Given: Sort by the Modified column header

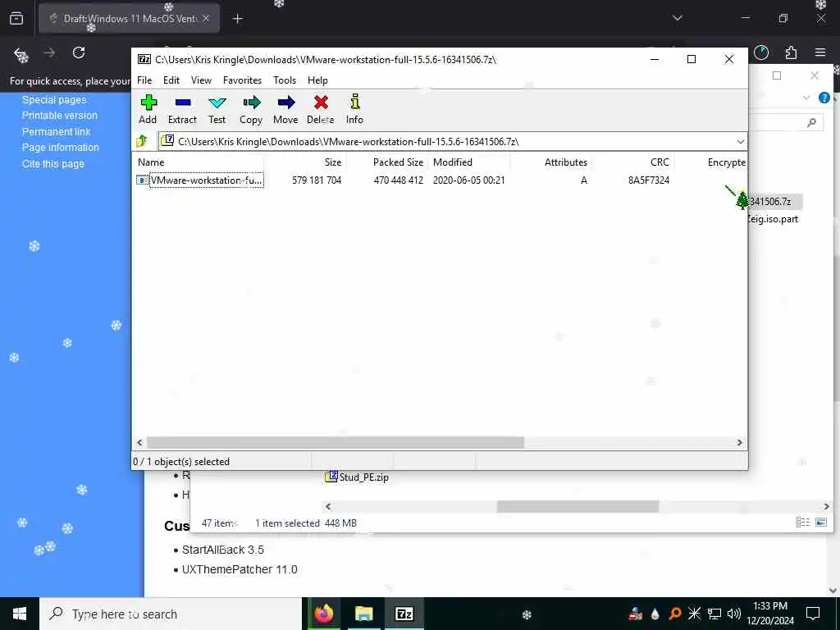Looking at the screenshot, I should pos(468,162).
